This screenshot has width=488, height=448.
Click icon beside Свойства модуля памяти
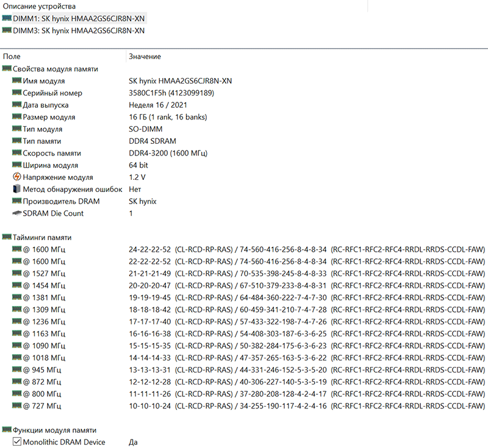tap(7, 68)
